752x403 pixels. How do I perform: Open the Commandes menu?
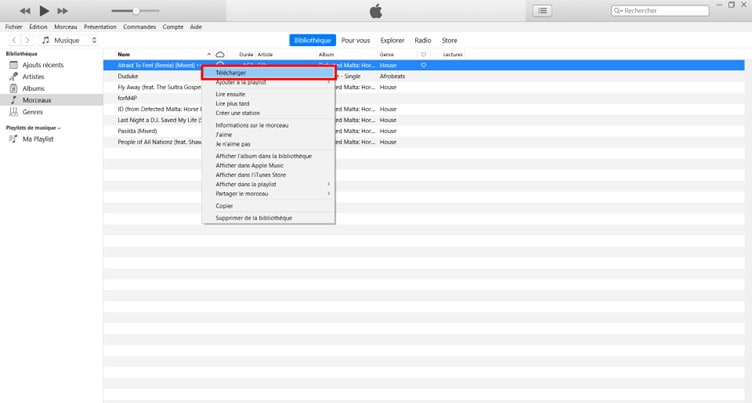click(x=139, y=27)
